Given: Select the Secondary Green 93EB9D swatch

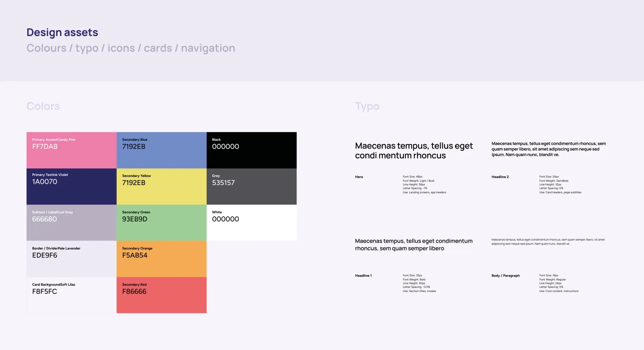Looking at the screenshot, I should (x=161, y=223).
